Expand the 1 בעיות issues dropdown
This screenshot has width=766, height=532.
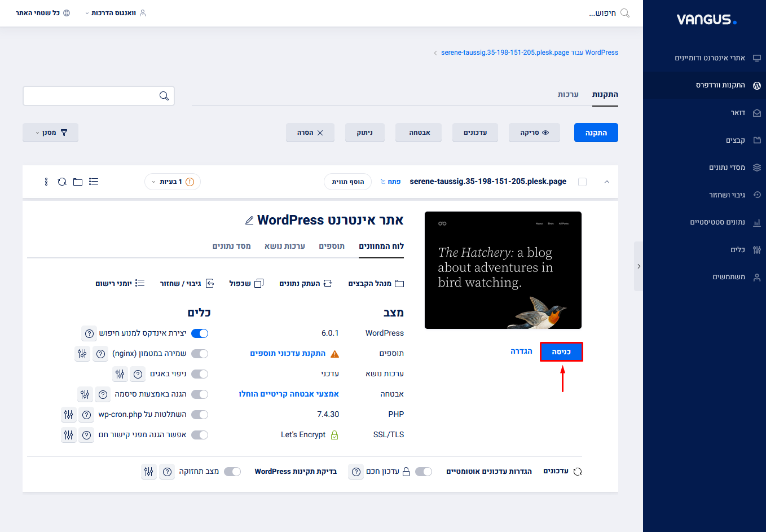pos(173,182)
